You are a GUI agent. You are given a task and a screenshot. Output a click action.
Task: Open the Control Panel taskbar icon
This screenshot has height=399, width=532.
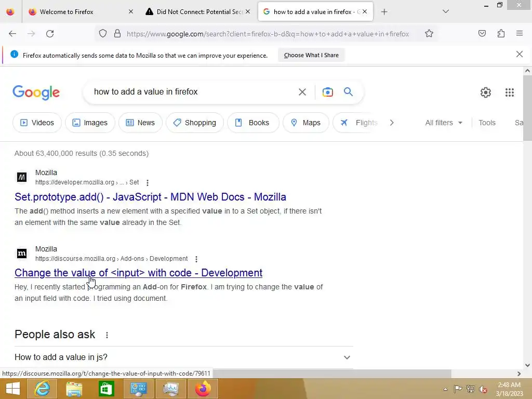138,389
